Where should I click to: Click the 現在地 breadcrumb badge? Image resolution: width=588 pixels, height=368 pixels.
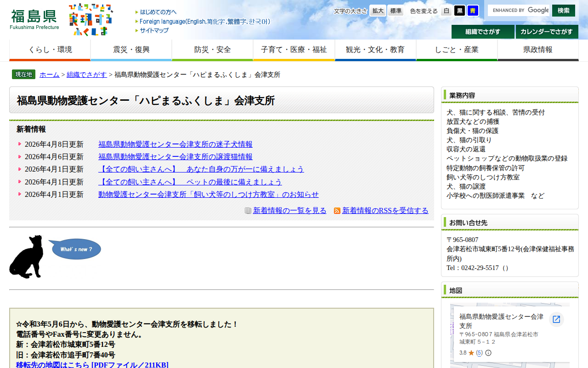tap(23, 75)
